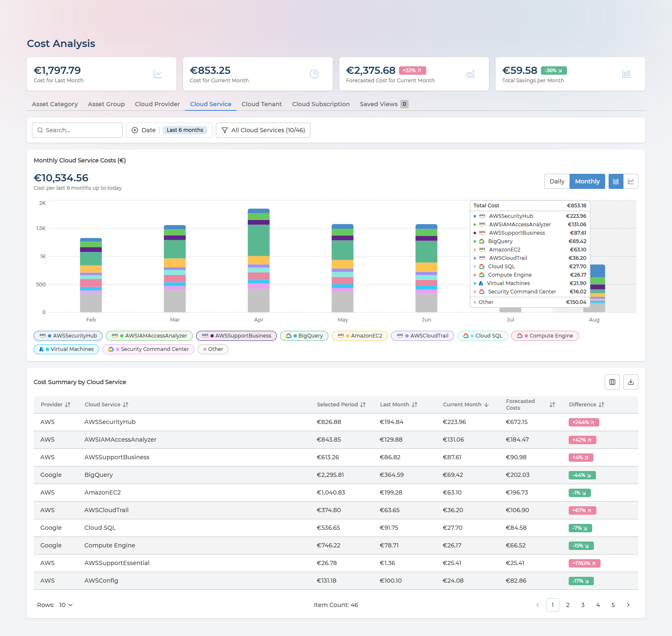Image resolution: width=672 pixels, height=636 pixels.
Task: Click current page 1 button
Action: 553,605
